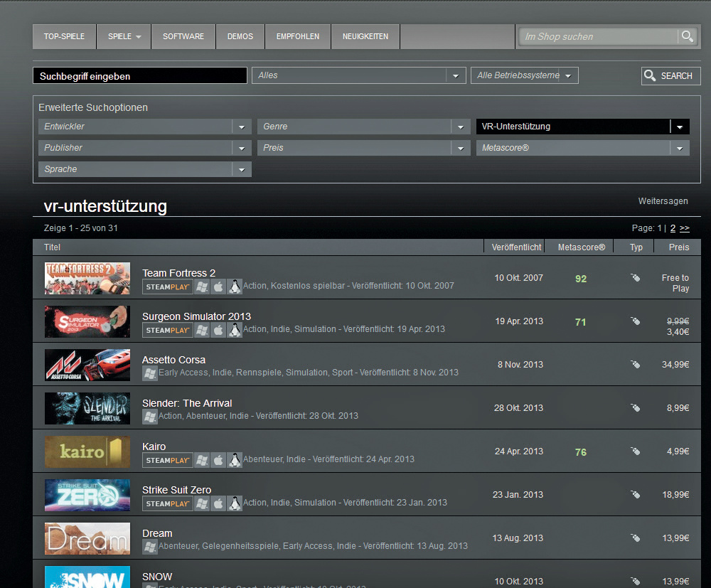This screenshot has width=711, height=588.
Task: Click Windows icon for Slender: The Arrival
Action: (x=149, y=417)
